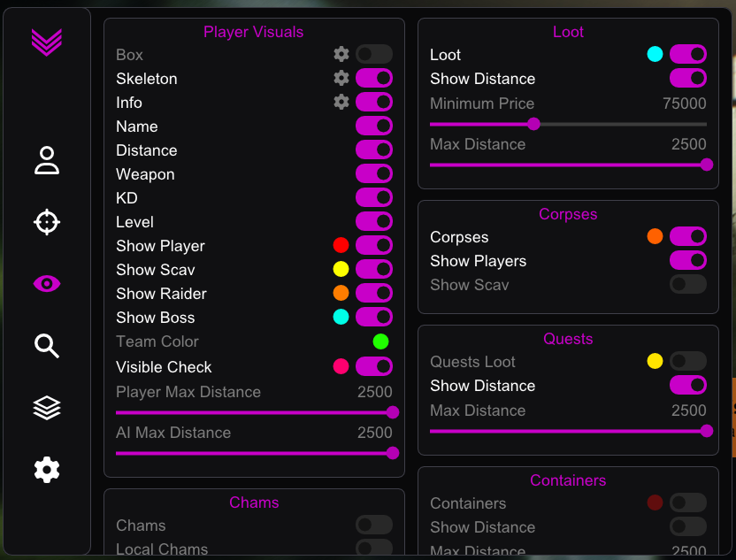Change the Show Player red color swatch
The image size is (736, 560).
(341, 245)
